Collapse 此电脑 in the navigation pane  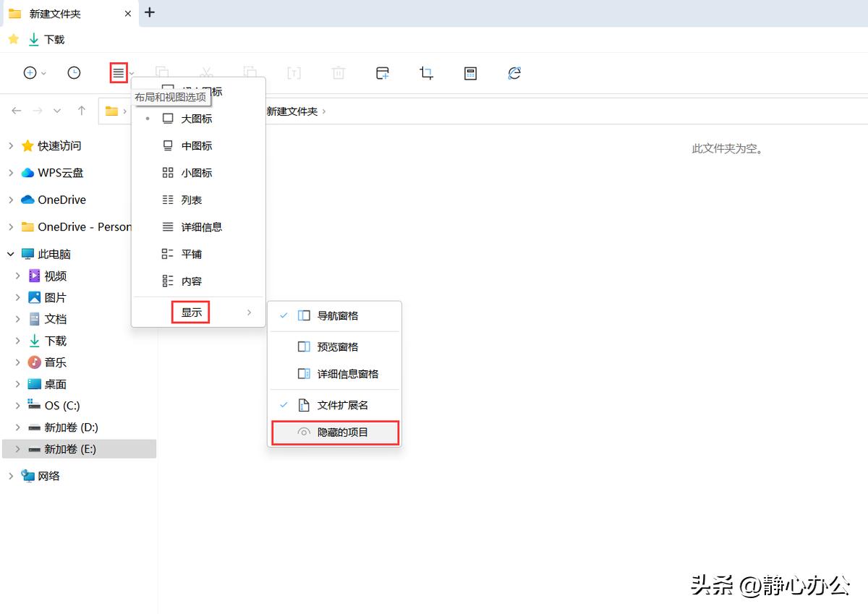(x=9, y=254)
